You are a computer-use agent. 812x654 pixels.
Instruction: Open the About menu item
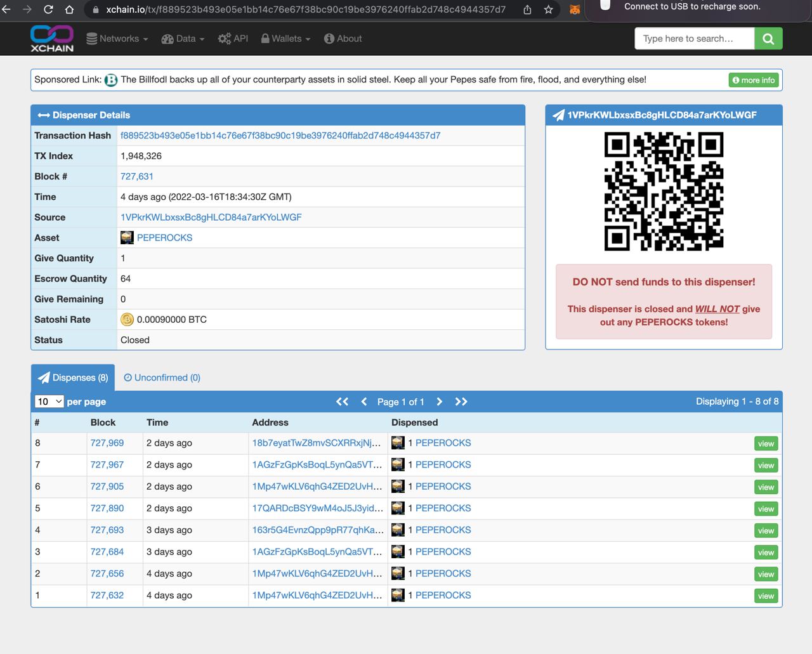[x=343, y=39]
